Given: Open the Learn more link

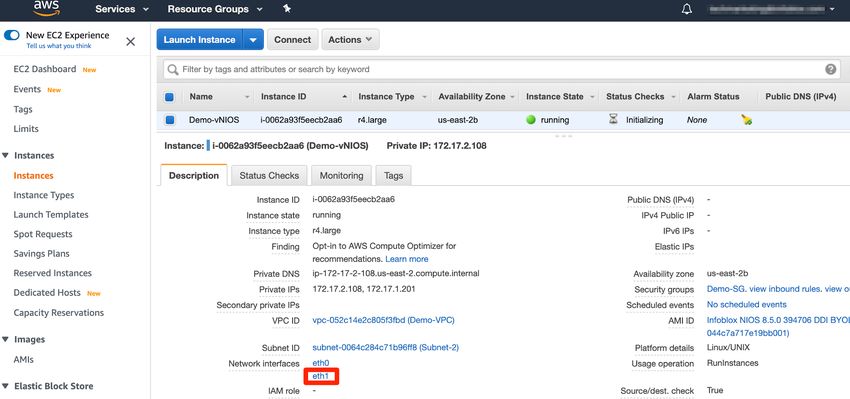Looking at the screenshot, I should click(407, 259).
